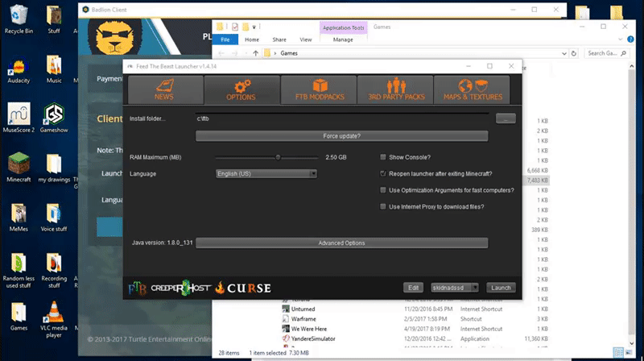Viewport: 644px width, 361px height.
Task: Open MAPS & TEXTURES tab
Action: [472, 89]
